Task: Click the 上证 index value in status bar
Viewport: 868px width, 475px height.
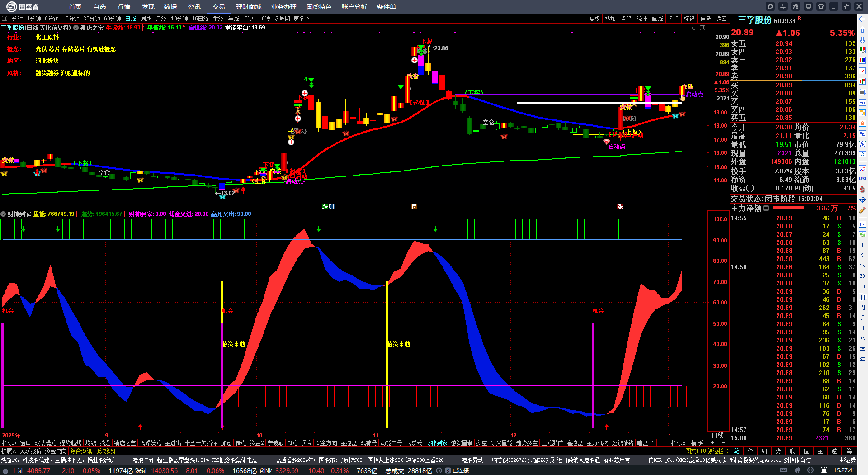Action: tap(39, 470)
